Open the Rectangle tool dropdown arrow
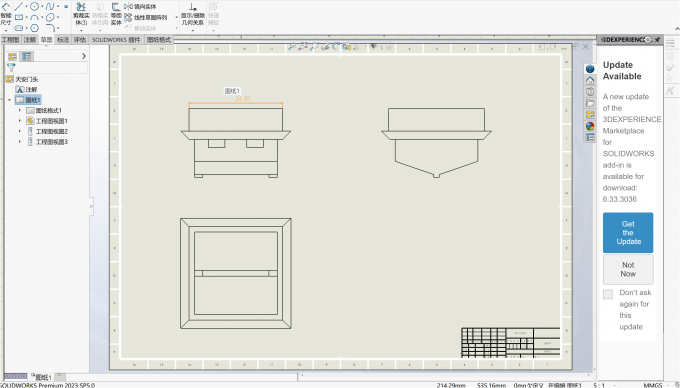 pos(26,17)
